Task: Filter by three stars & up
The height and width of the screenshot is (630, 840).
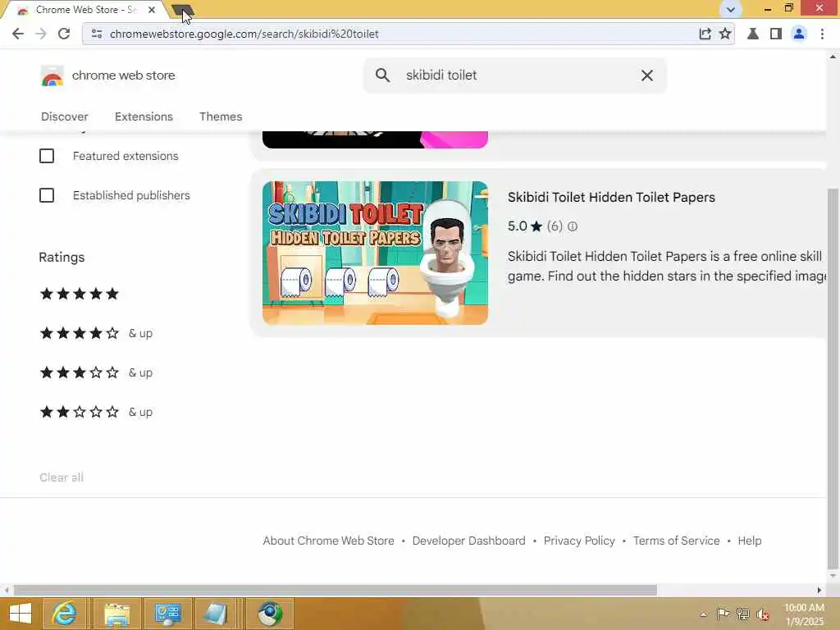Action: click(x=97, y=372)
